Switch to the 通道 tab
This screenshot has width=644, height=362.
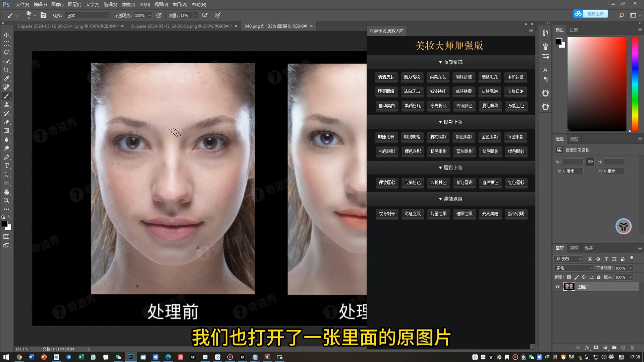pyautogui.click(x=574, y=248)
